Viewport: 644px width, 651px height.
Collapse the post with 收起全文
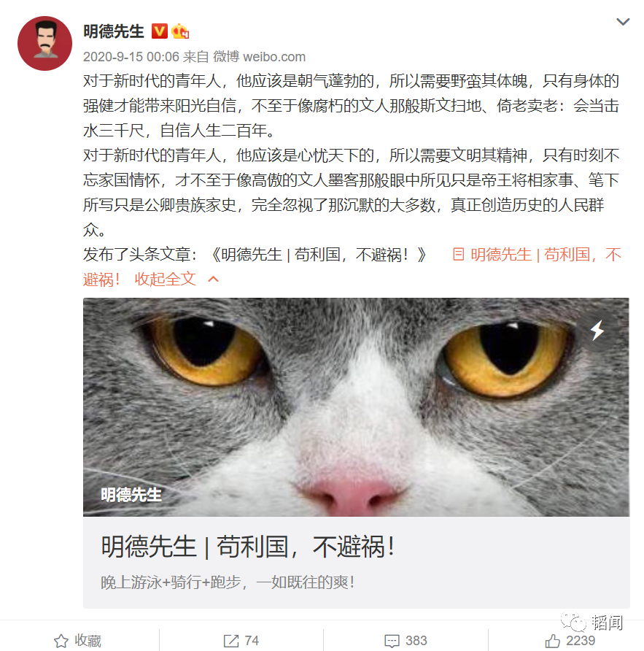pyautogui.click(x=165, y=279)
